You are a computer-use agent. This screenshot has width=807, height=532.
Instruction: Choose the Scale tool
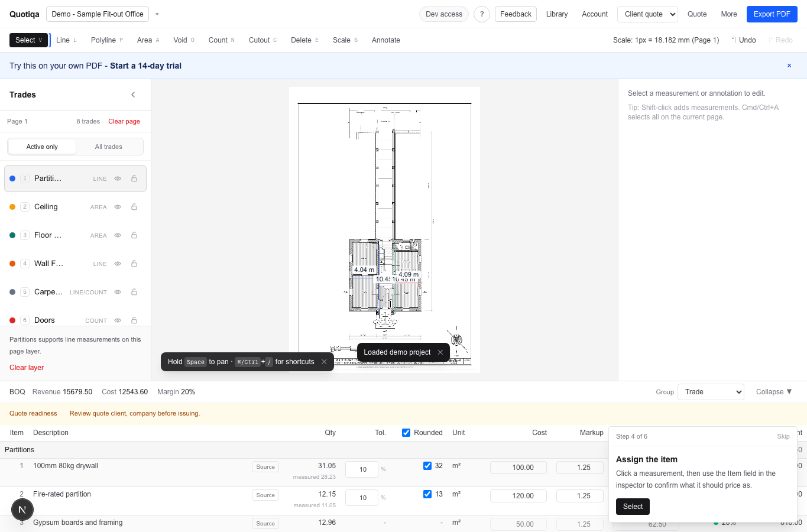pyautogui.click(x=345, y=40)
